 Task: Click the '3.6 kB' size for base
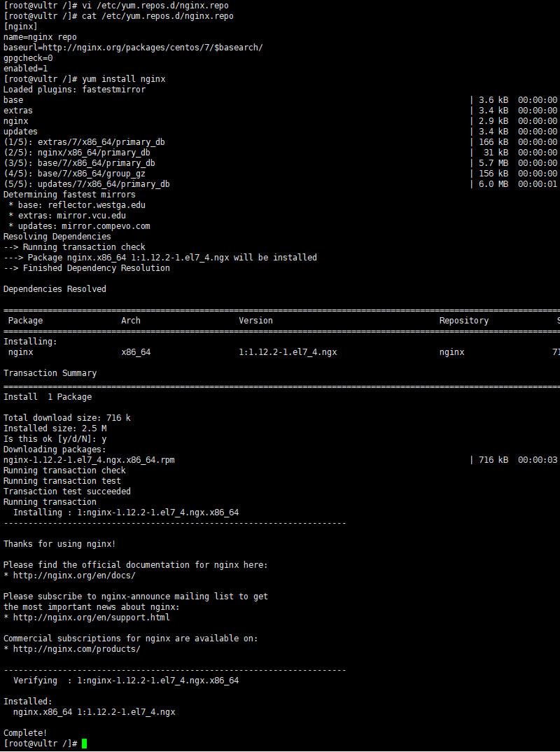pos(493,100)
